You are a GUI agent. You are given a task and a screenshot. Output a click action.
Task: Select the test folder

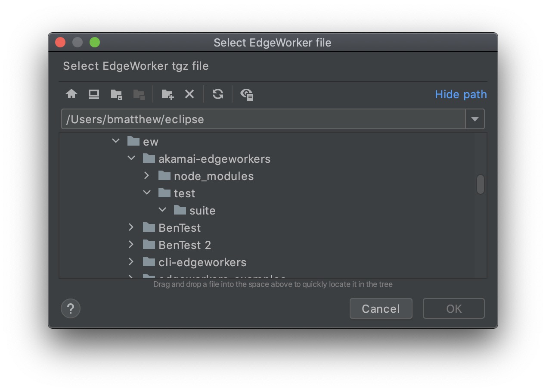coord(177,193)
